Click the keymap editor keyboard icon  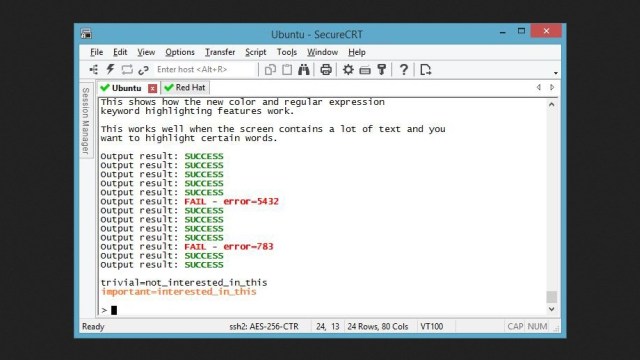click(365, 71)
